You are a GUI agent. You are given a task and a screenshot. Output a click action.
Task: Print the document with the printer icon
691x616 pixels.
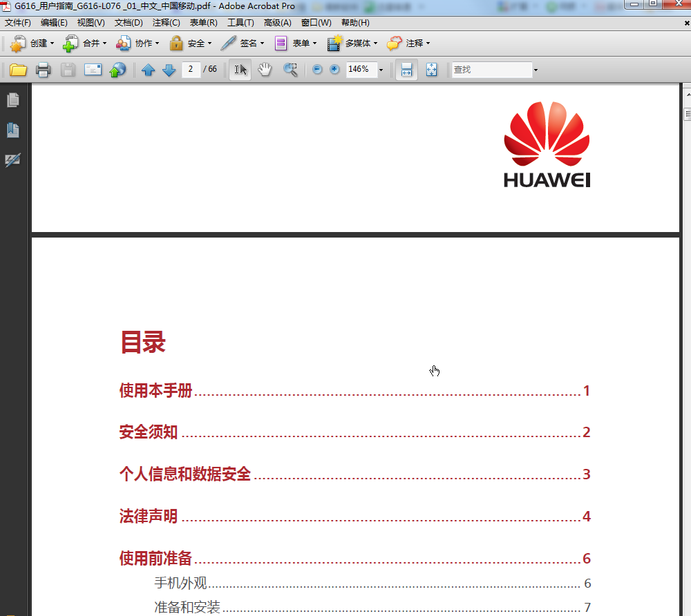(43, 70)
